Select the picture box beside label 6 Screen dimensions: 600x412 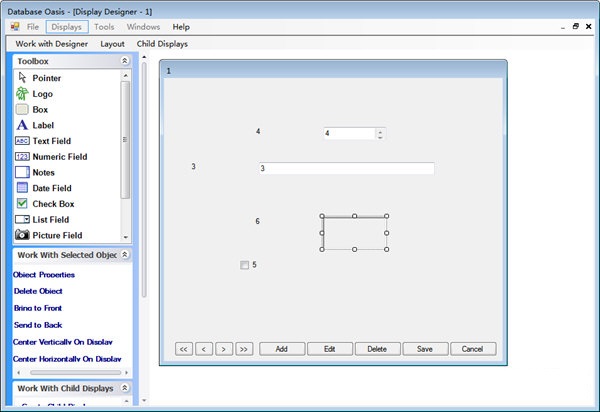point(354,233)
